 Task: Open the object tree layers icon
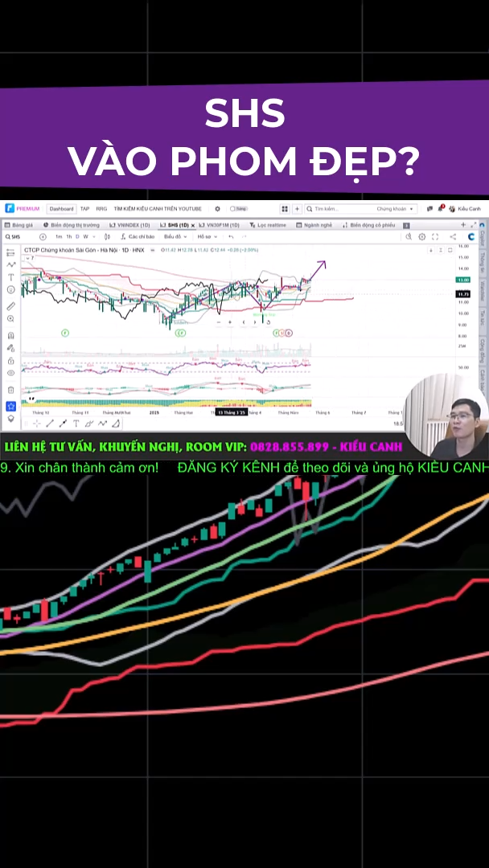[x=10, y=419]
